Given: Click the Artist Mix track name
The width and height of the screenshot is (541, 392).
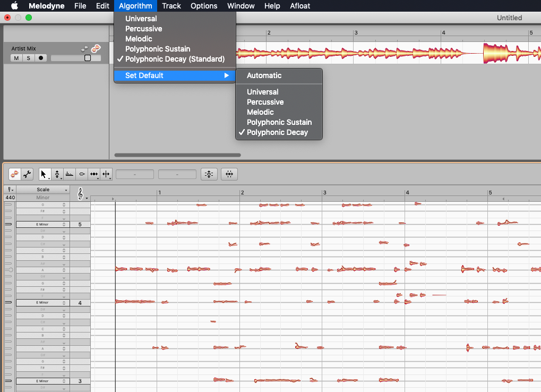Looking at the screenshot, I should pyautogui.click(x=23, y=49).
